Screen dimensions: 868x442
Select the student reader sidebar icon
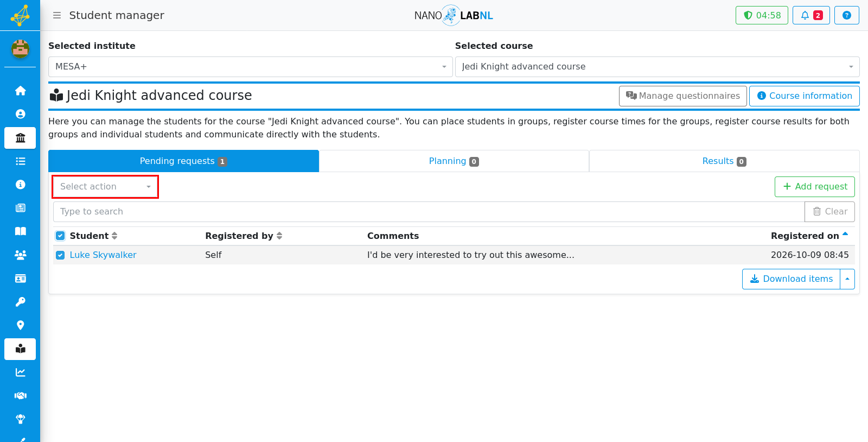click(x=21, y=349)
